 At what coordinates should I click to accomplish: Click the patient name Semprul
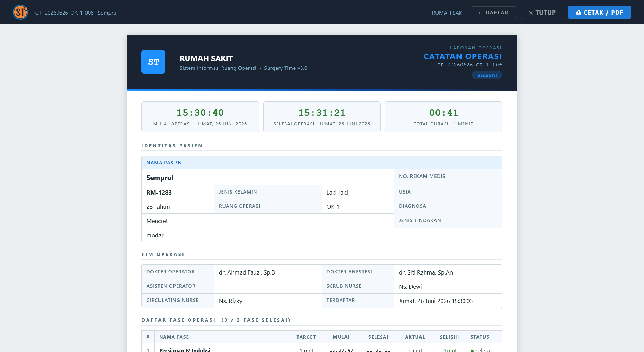click(160, 178)
